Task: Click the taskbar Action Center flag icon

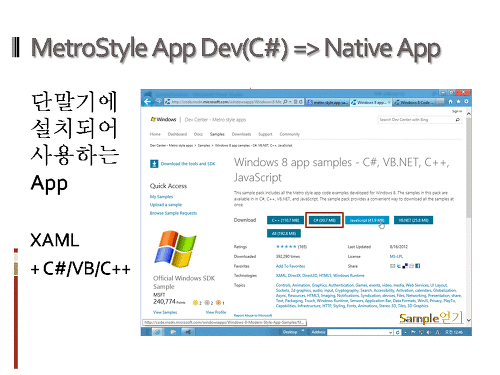Action: coord(414,332)
